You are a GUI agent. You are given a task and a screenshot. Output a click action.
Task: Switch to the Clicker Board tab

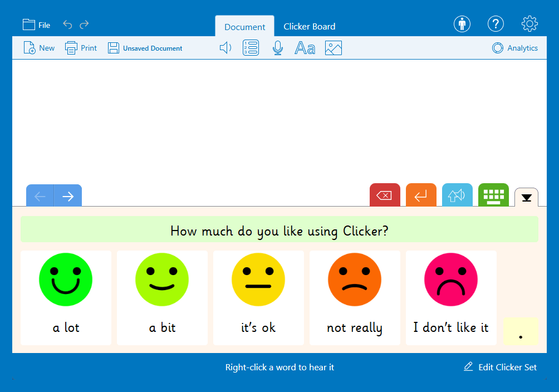[x=309, y=26]
